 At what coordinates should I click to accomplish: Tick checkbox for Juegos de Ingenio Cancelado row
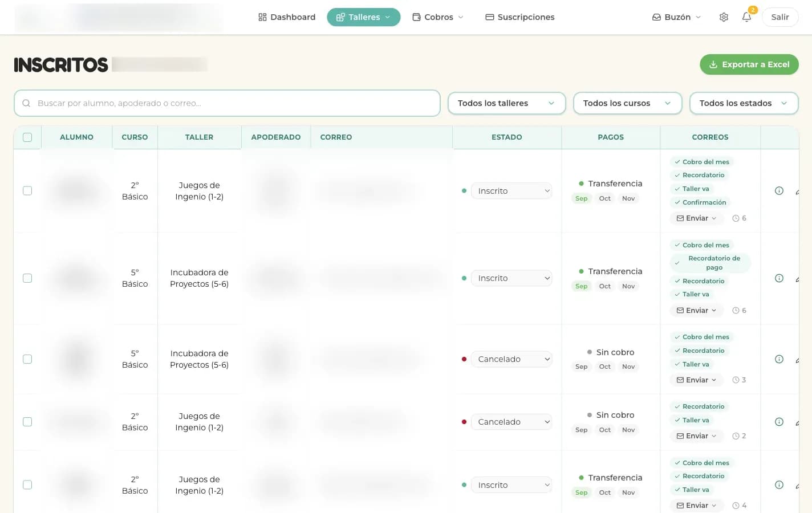pos(27,422)
